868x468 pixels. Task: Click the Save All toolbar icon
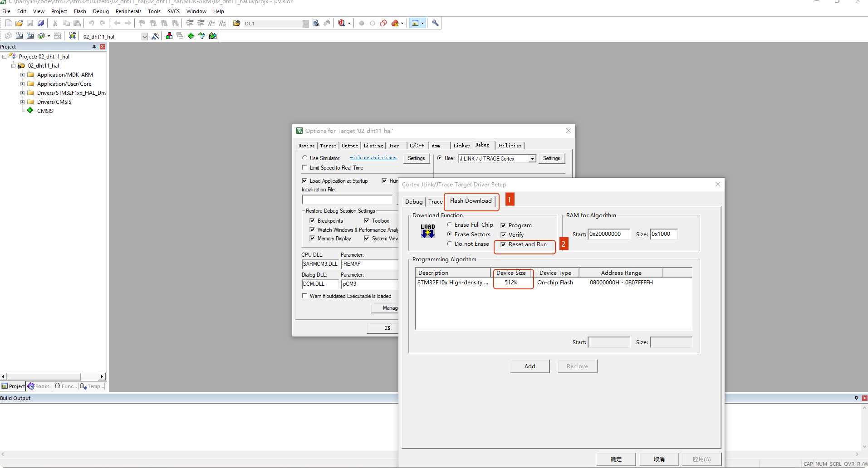pyautogui.click(x=41, y=23)
